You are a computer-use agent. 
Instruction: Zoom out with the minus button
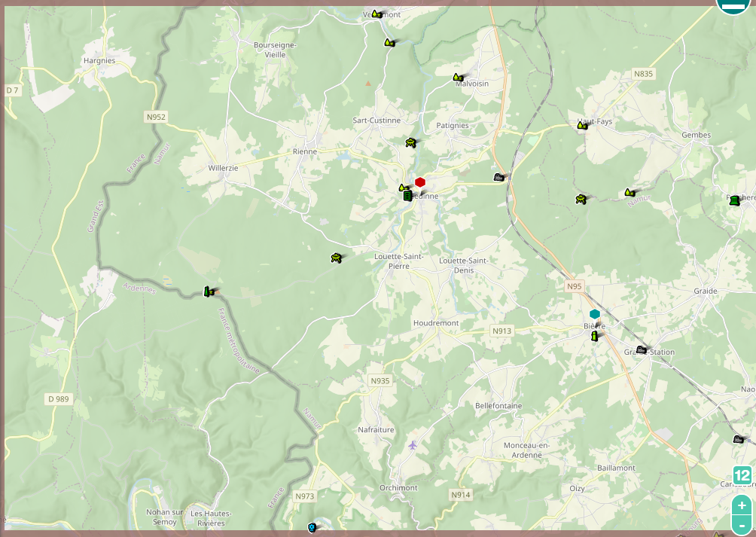(742, 525)
